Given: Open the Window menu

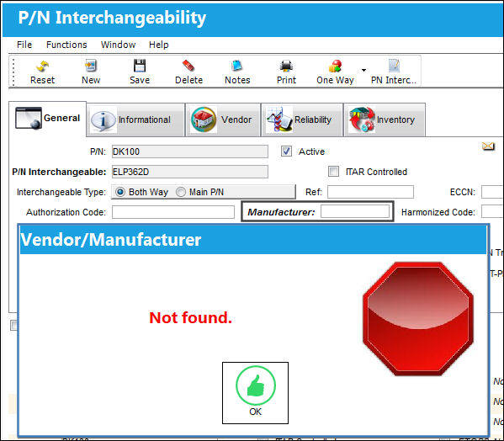Looking at the screenshot, I should [x=118, y=45].
